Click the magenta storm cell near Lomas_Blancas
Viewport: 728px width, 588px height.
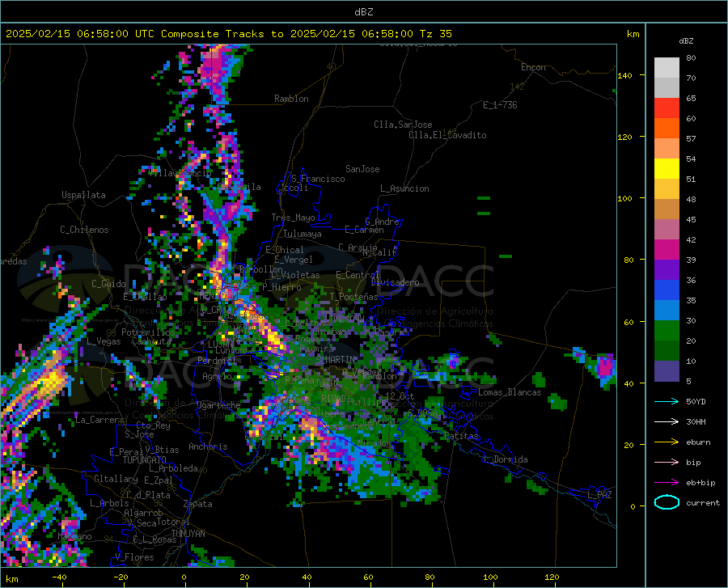point(605,366)
